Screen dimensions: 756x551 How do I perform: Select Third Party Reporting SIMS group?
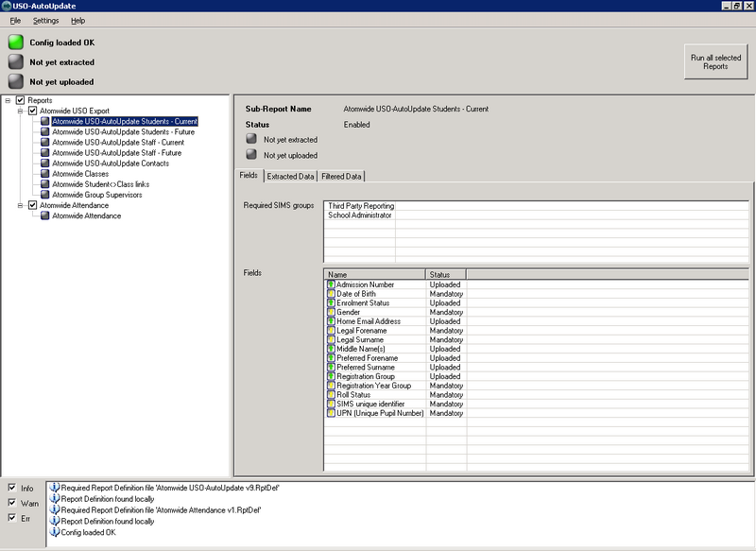[x=361, y=206]
